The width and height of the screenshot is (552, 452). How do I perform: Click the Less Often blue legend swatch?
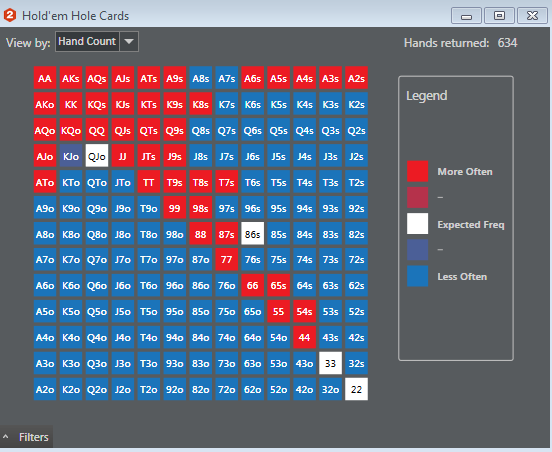(x=418, y=276)
